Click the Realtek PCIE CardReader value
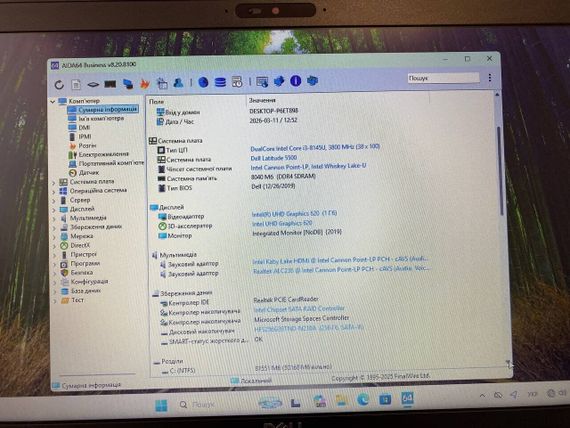Viewport: 570px width, 428px height. tap(286, 300)
